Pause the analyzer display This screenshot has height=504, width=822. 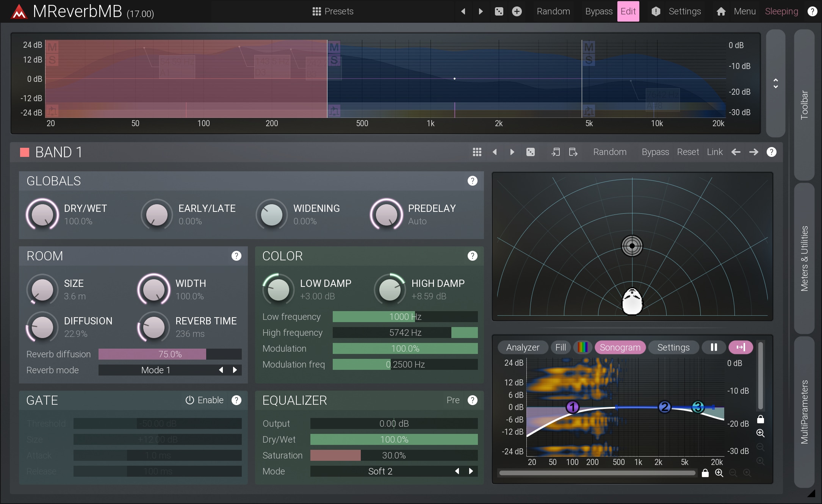tap(714, 347)
